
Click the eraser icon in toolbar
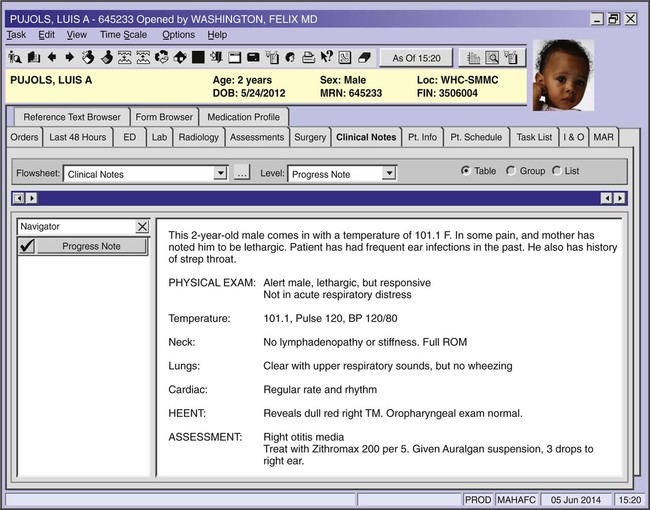364,57
